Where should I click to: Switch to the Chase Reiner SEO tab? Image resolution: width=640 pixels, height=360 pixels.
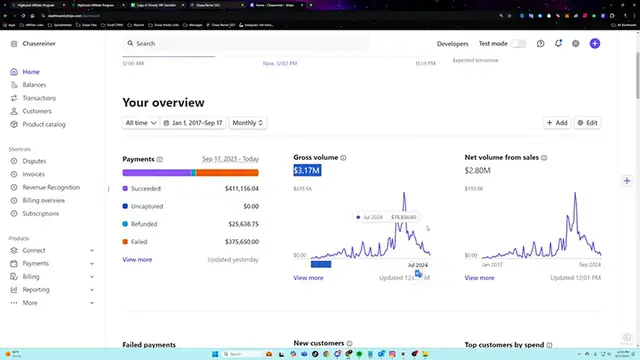click(x=217, y=5)
